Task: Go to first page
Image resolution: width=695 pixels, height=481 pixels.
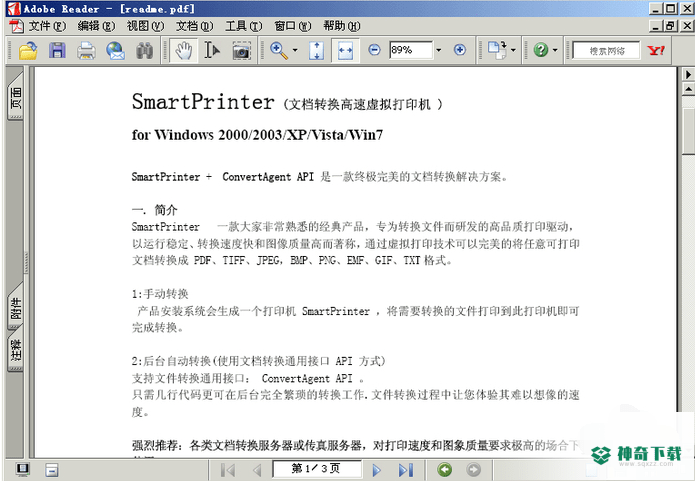Action: tap(228, 470)
